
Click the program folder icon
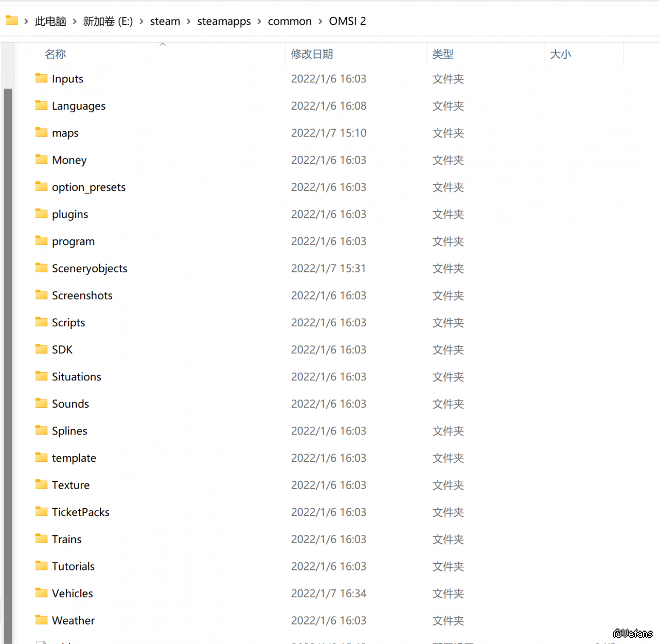tap(41, 241)
